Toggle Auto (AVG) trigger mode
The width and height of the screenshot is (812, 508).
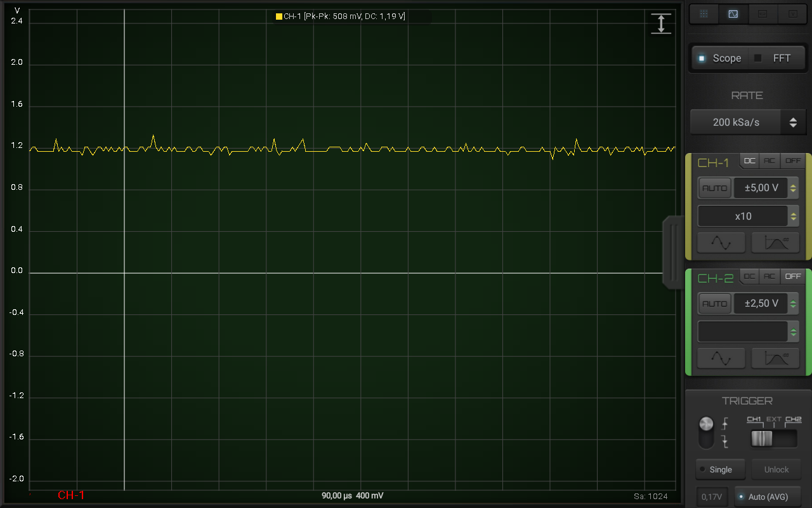(x=768, y=497)
